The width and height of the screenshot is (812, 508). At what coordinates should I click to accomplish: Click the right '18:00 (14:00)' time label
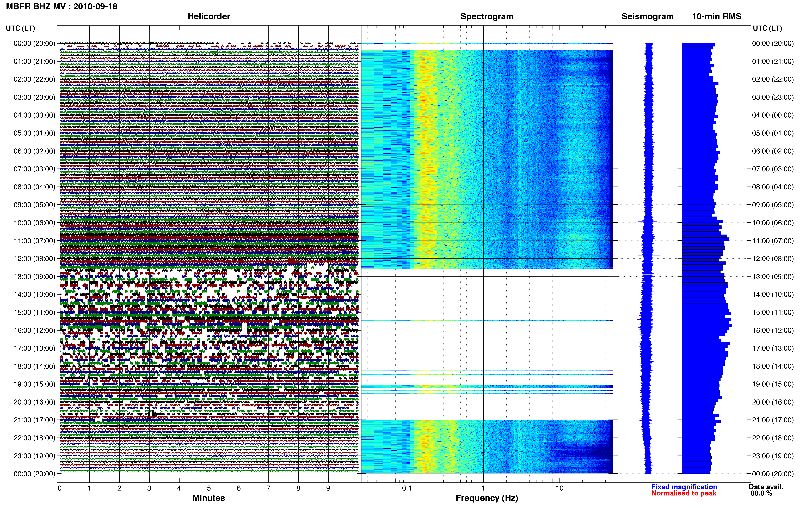pos(773,366)
